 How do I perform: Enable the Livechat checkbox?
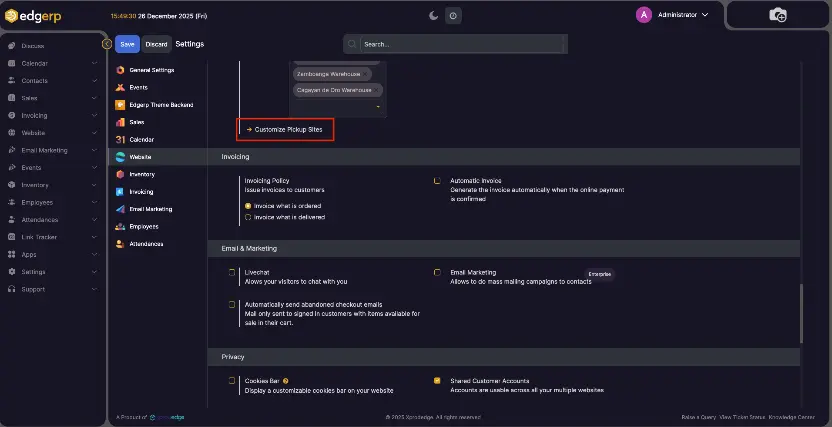tap(233, 272)
